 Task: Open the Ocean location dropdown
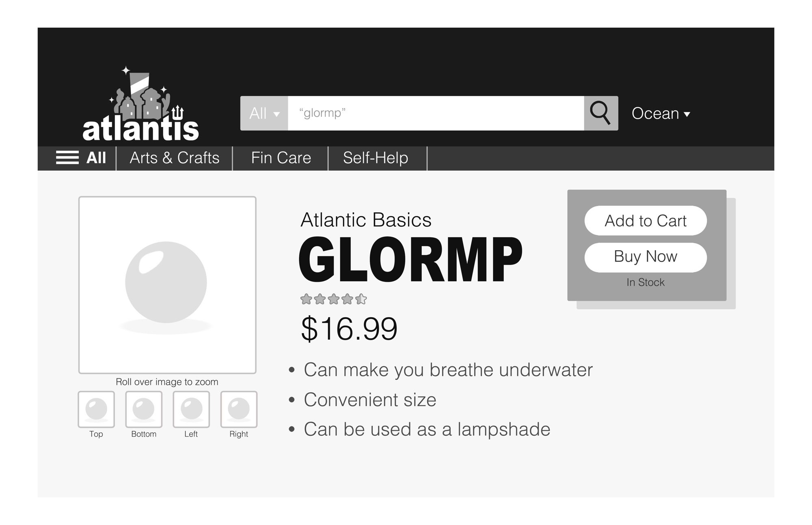click(661, 114)
